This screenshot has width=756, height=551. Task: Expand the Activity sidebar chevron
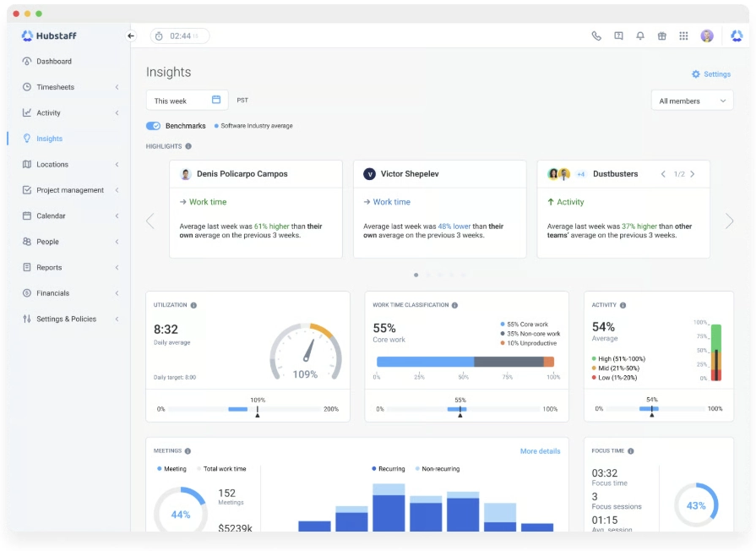pos(117,113)
